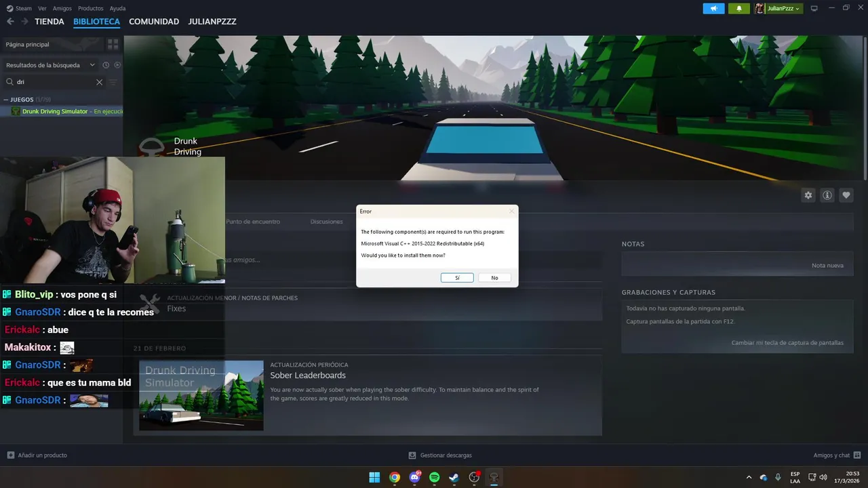Open the JulianPzzz account dropdown

click(778, 8)
